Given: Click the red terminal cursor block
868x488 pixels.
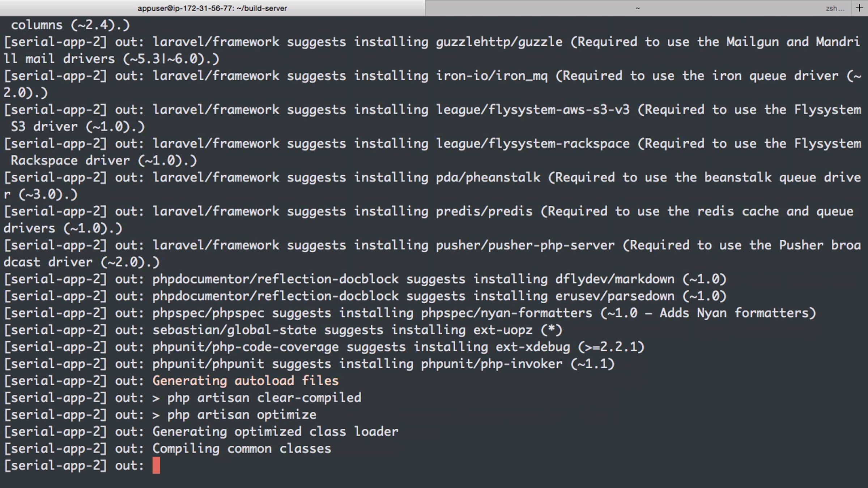Looking at the screenshot, I should 156,465.
